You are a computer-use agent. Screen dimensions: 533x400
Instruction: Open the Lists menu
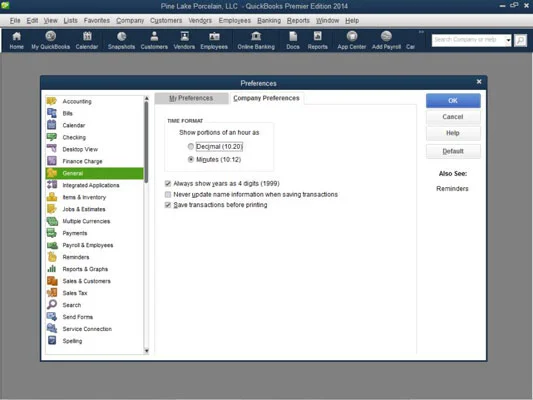click(70, 20)
